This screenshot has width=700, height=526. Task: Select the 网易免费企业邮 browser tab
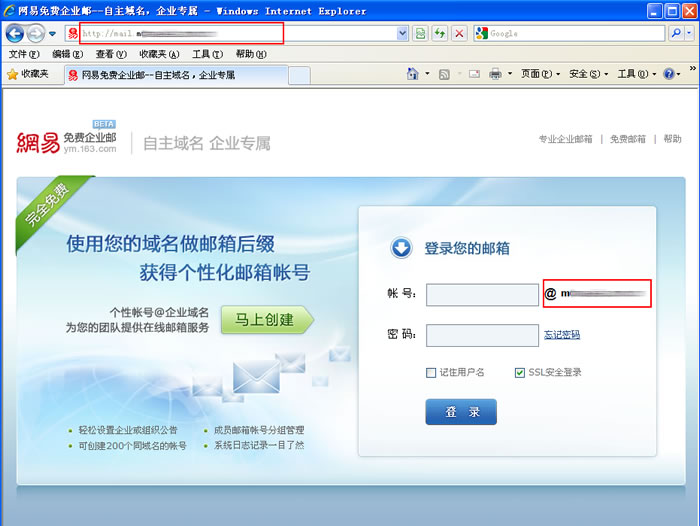point(176,75)
